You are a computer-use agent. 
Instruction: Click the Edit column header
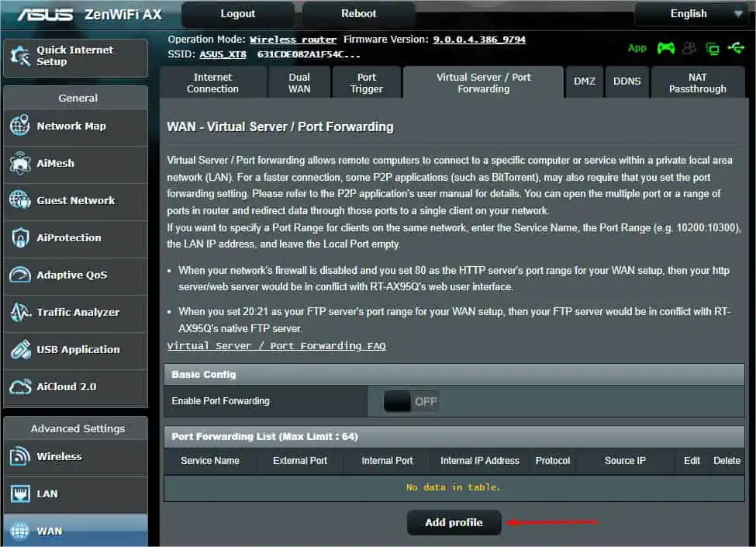tap(692, 461)
